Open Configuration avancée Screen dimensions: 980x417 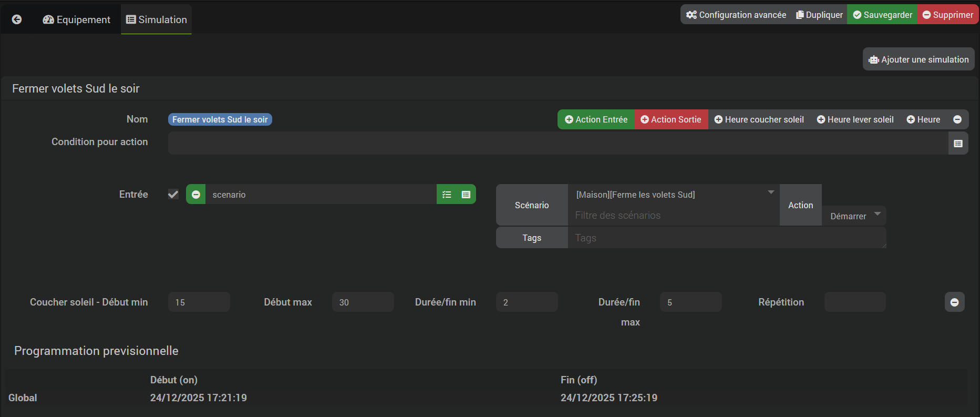pyautogui.click(x=736, y=15)
